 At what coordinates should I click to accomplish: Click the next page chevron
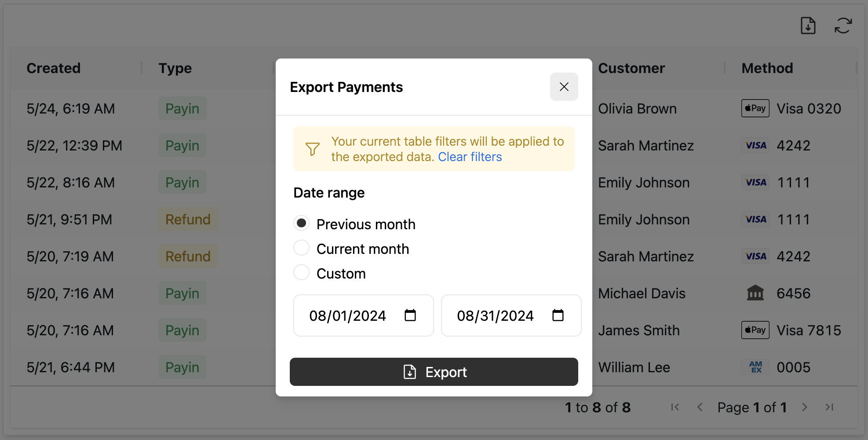click(805, 407)
